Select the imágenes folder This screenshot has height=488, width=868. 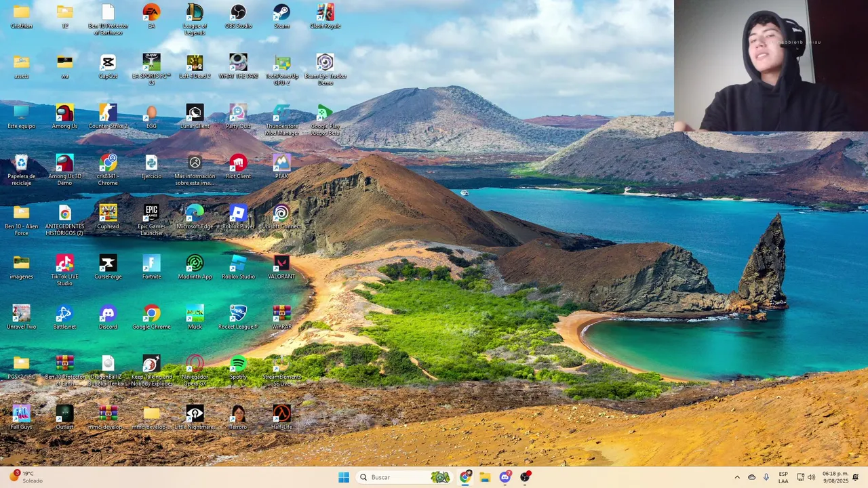[21, 267]
